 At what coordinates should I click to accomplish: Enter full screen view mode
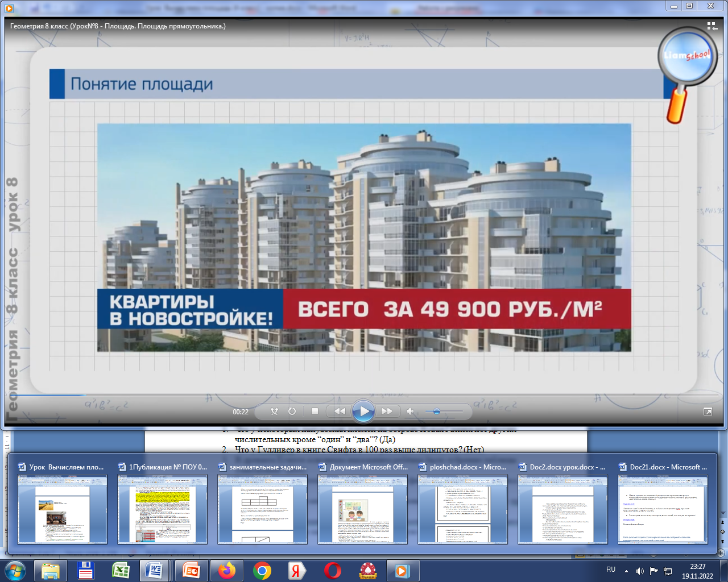708,411
